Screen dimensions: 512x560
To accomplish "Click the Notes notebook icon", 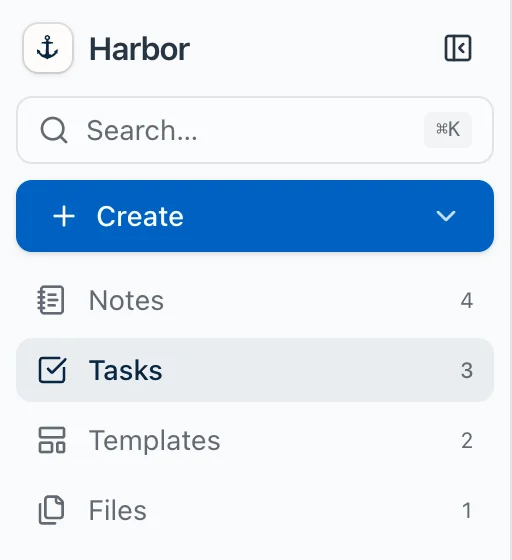I will 51,300.
